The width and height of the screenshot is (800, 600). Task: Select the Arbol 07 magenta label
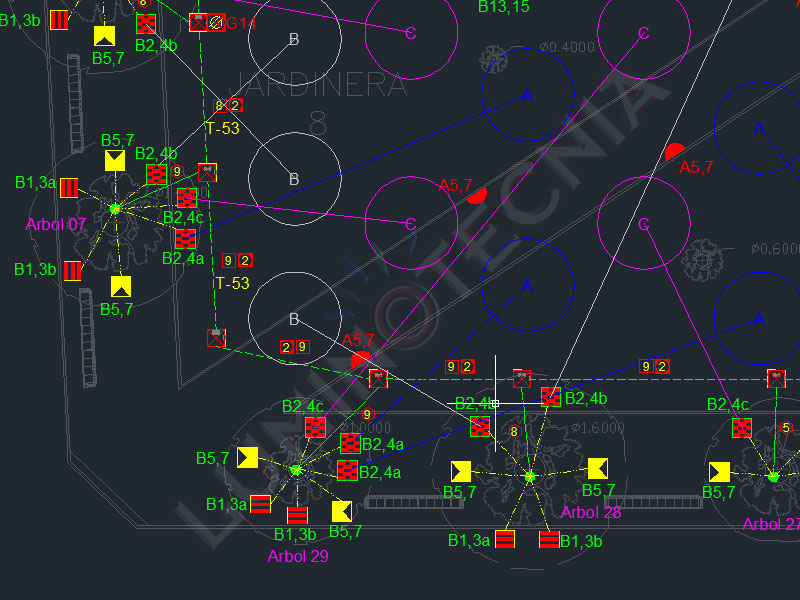tap(55, 225)
